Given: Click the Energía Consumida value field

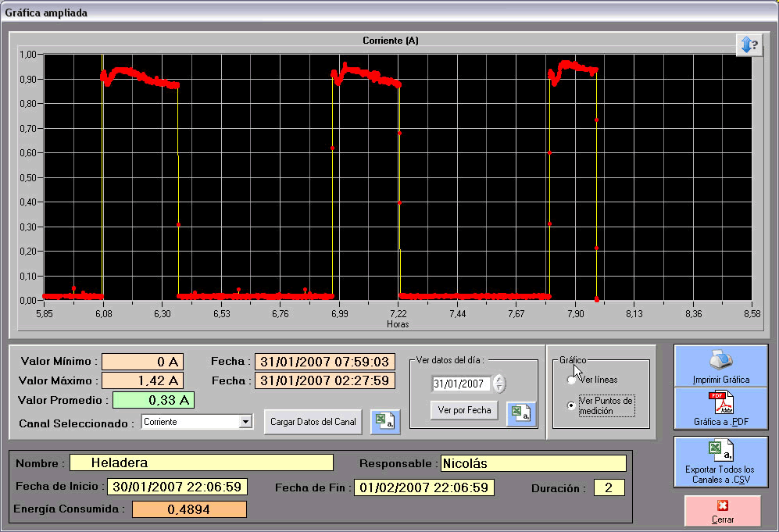Looking at the screenshot, I should 188,509.
